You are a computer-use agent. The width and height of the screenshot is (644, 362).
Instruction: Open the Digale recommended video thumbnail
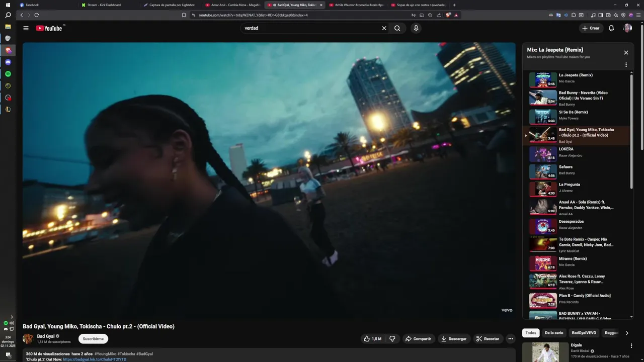(545, 352)
